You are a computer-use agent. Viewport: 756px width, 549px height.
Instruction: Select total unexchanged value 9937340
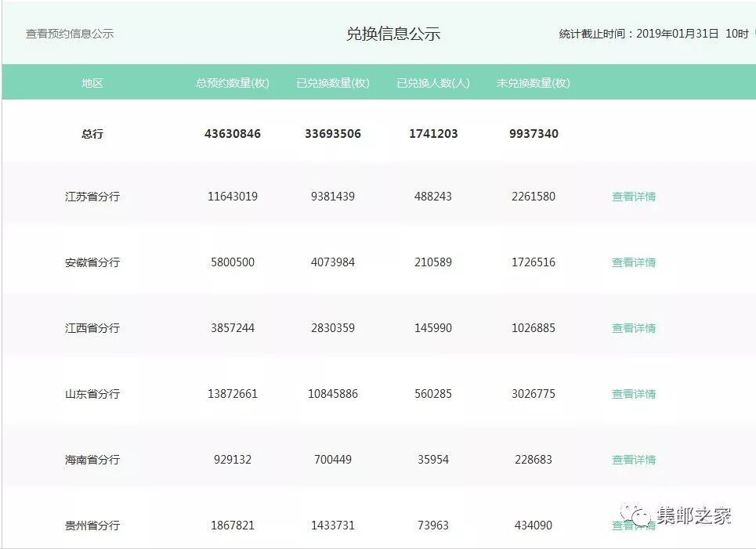point(534,134)
